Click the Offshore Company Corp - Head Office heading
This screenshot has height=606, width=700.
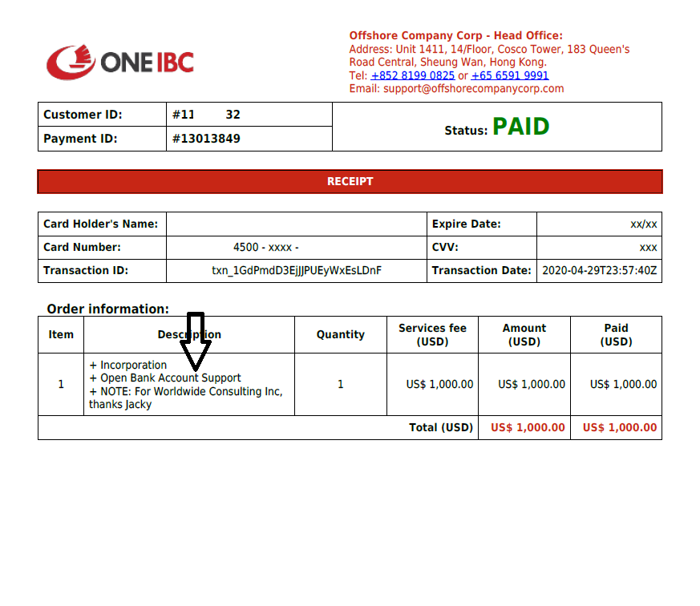click(455, 36)
